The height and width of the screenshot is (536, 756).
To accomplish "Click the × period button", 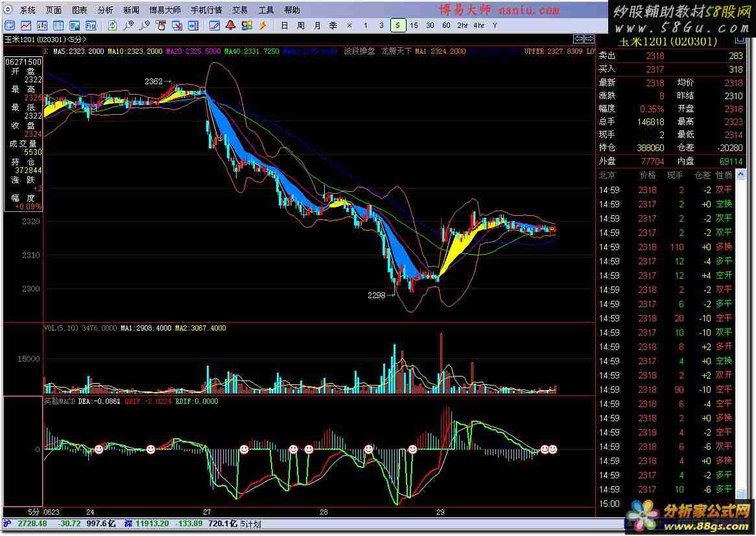I will tap(349, 25).
